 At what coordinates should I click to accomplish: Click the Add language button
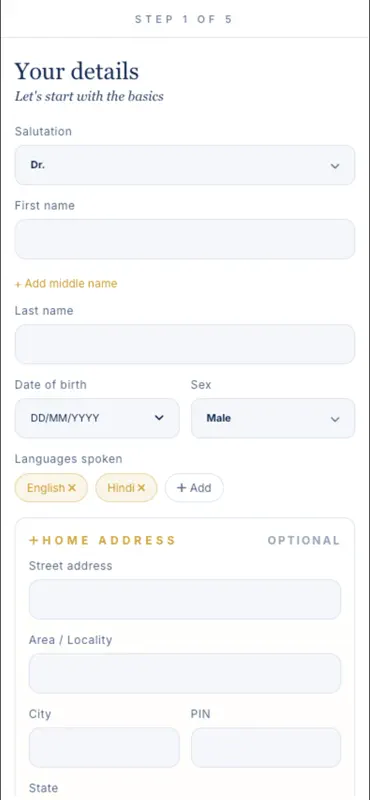pyautogui.click(x=194, y=488)
